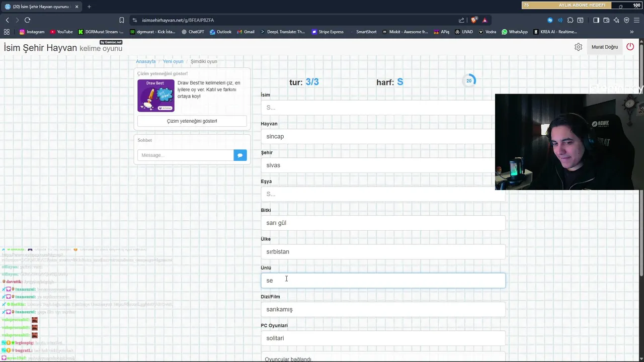Open the apps grid in bookmarks bar

coord(7,32)
